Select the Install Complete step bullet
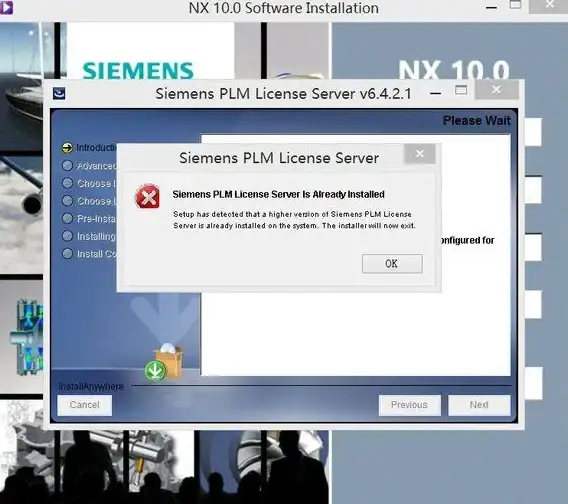The image size is (568, 504). pos(67,253)
